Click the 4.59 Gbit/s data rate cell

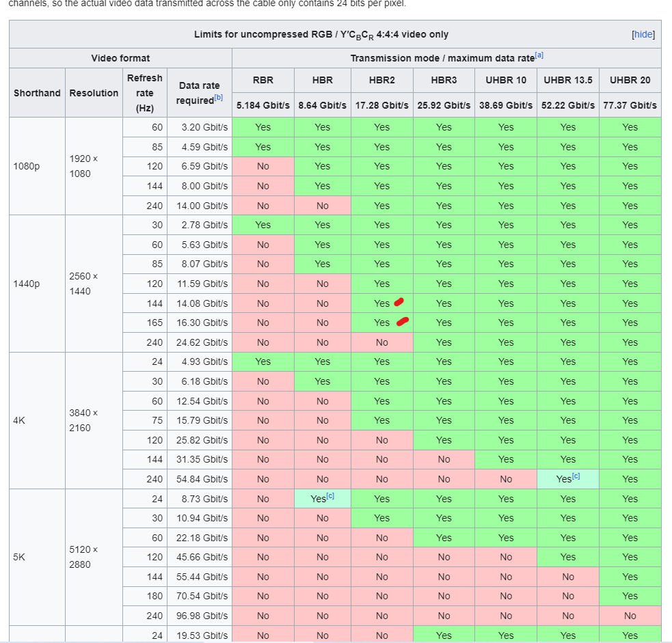coord(200,147)
